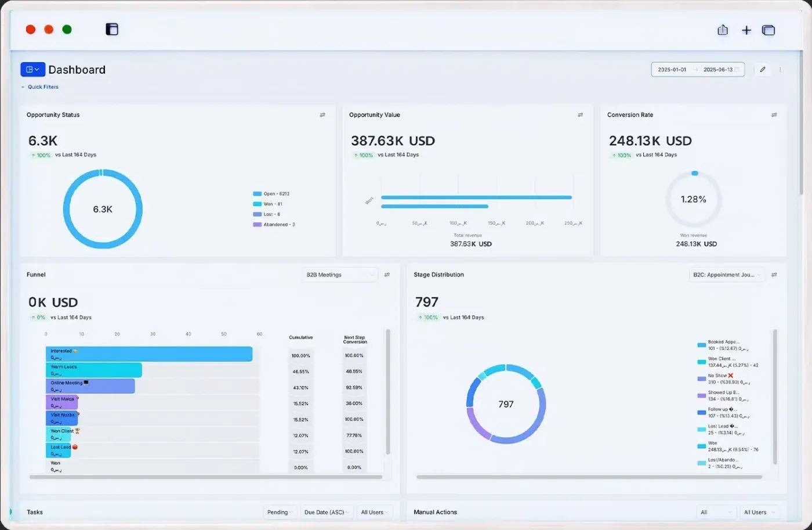Open Conversion Rate widget settings icon
The height and width of the screenshot is (530, 812).
[x=774, y=115]
